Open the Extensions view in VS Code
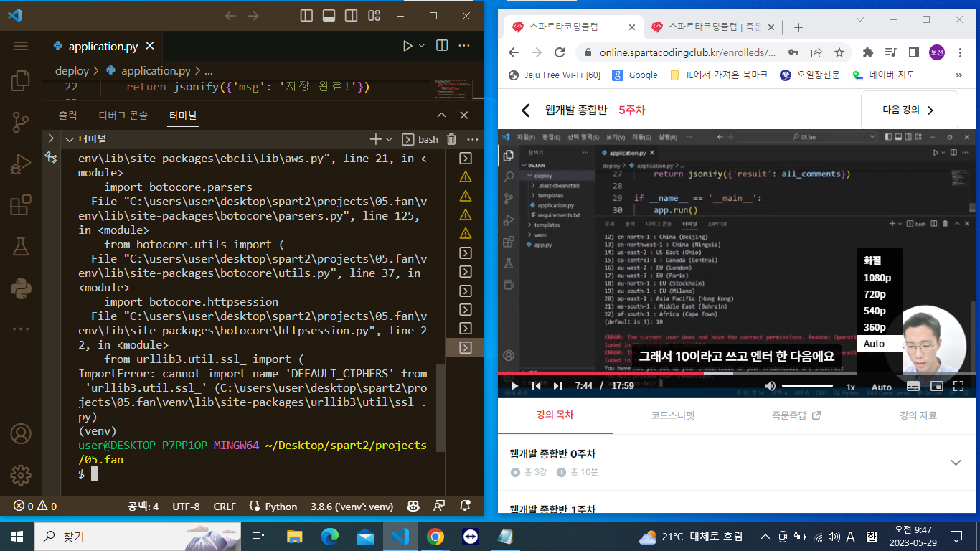This screenshot has width=980, height=551. [20, 206]
